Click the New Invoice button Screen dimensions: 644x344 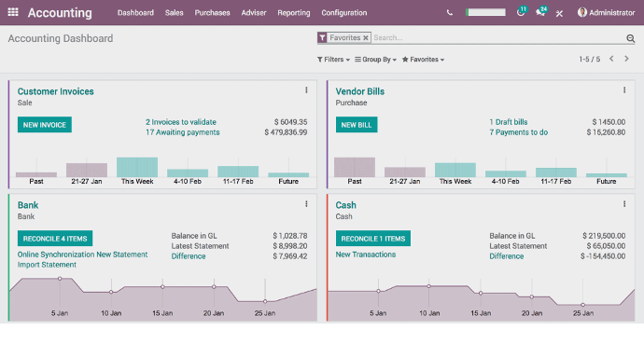(x=45, y=125)
